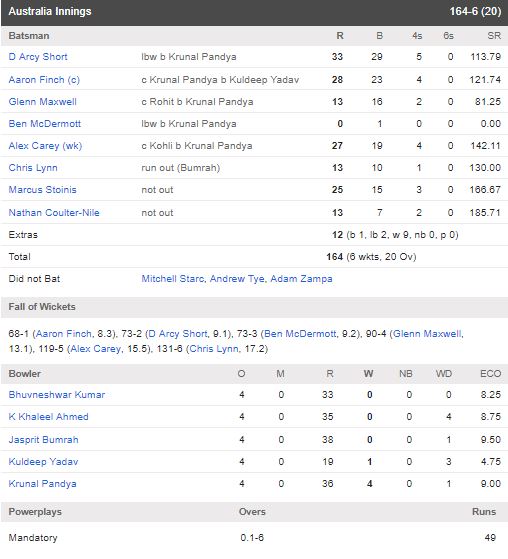
Task: Select Ben McDermott in the batsman column
Action: coord(45,124)
